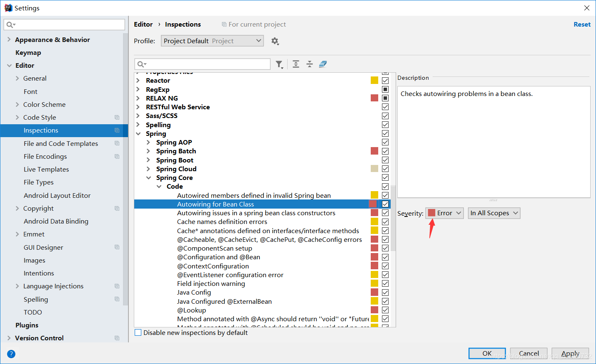Open the In All Scopes dropdown
The height and width of the screenshot is (364, 596).
(494, 213)
